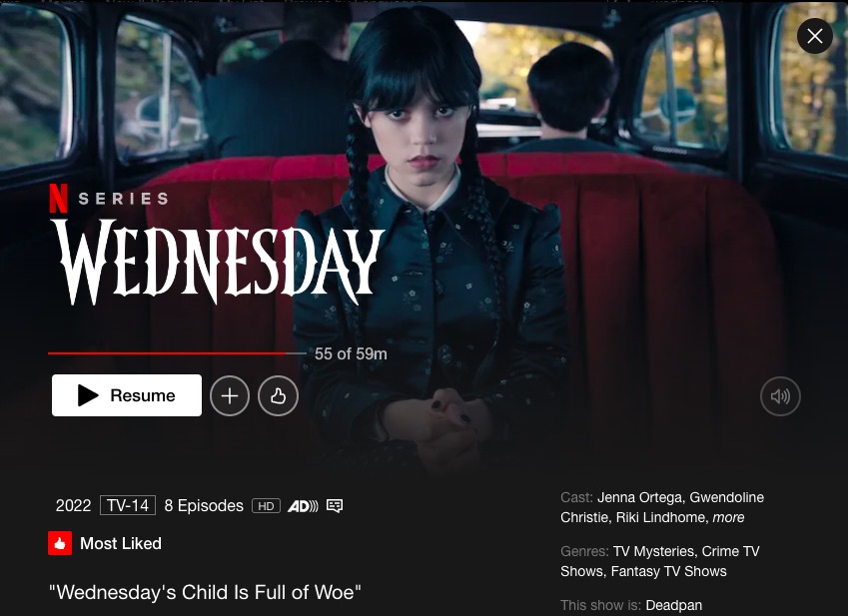848x616 pixels.
Task: Click the Wednesday title logo
Action: coord(218,262)
